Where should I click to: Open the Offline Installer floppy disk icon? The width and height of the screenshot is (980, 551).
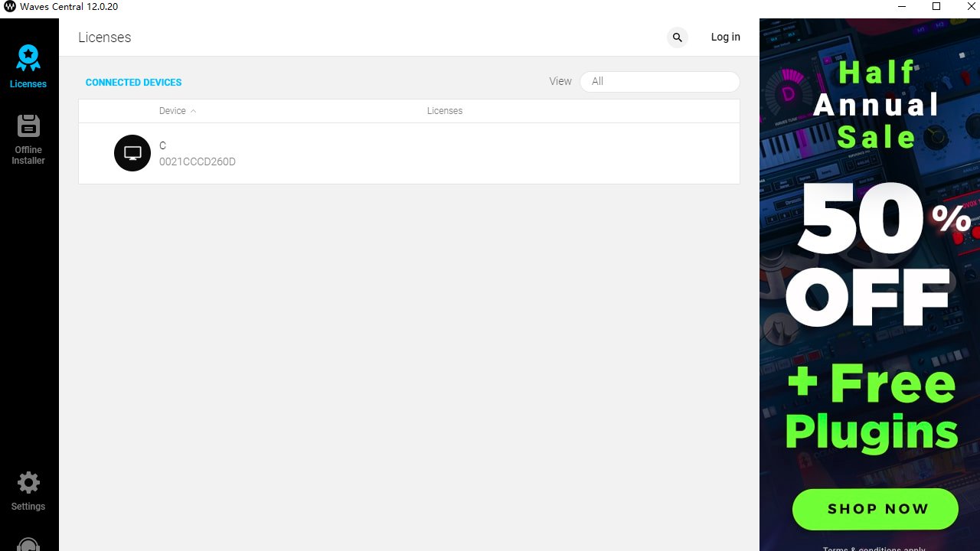[28, 126]
